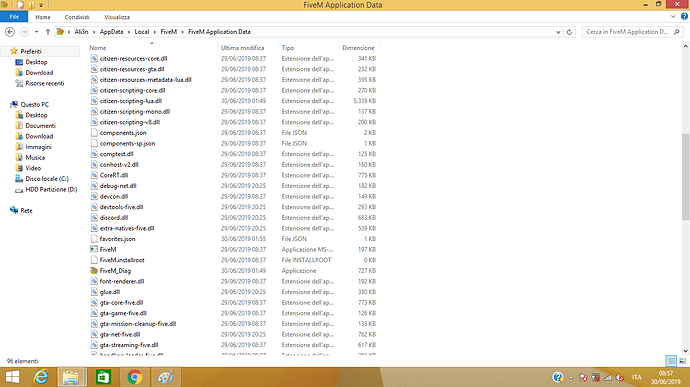
Task: Select file gta-mission-cleanup-five.dll
Action: tap(138, 324)
